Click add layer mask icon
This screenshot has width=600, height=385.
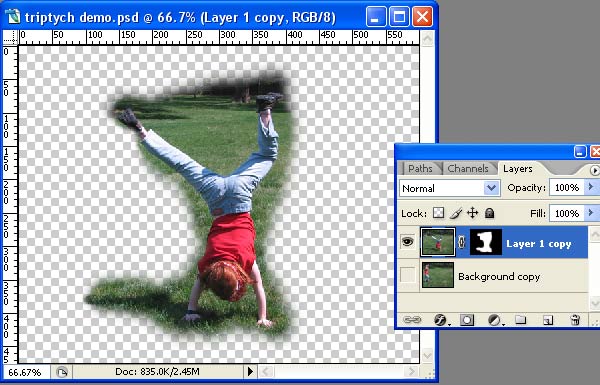467,320
